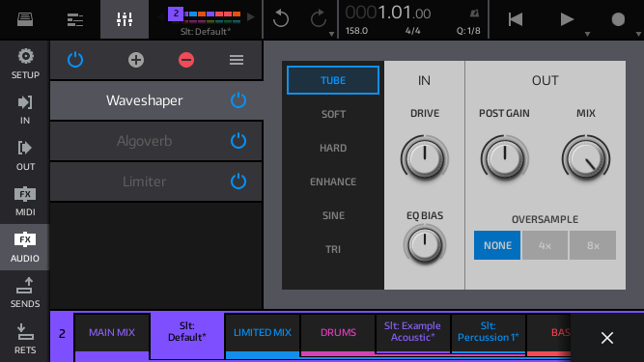Open the SETUP gear page
644x362 pixels.
[x=25, y=63]
